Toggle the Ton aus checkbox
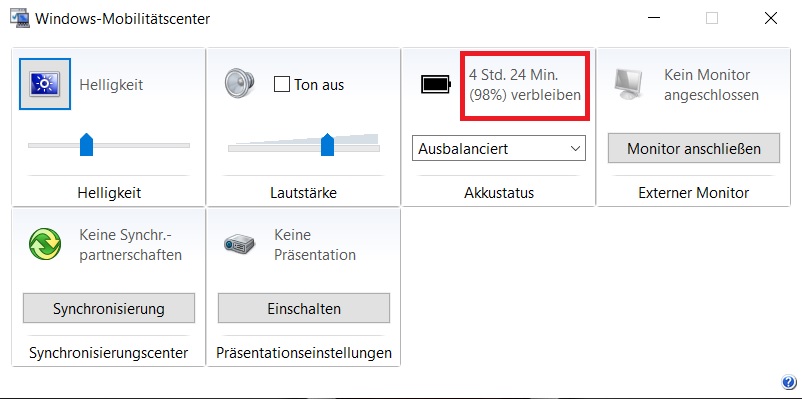 click(x=282, y=84)
